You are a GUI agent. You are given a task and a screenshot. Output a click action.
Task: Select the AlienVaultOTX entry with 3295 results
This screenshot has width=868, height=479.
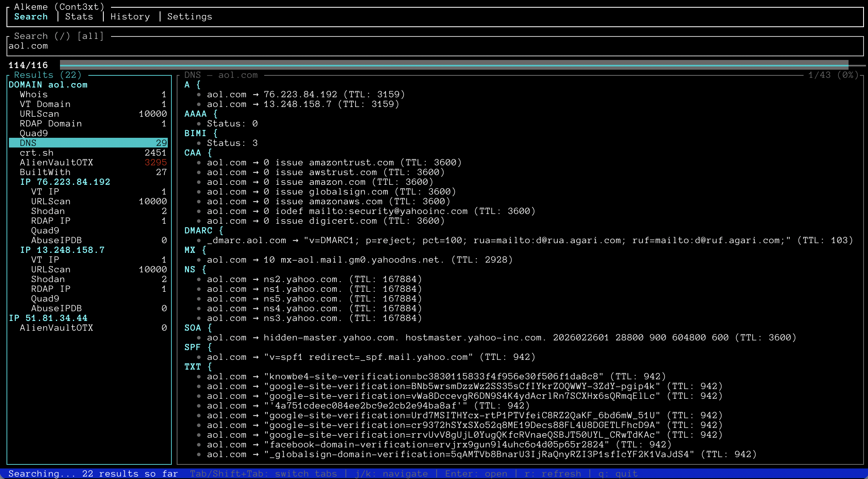[57, 162]
